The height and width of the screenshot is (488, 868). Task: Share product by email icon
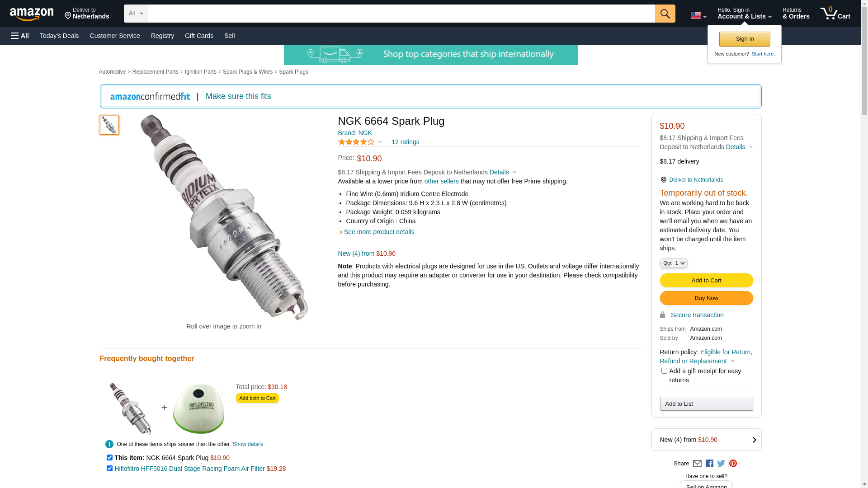point(697,464)
